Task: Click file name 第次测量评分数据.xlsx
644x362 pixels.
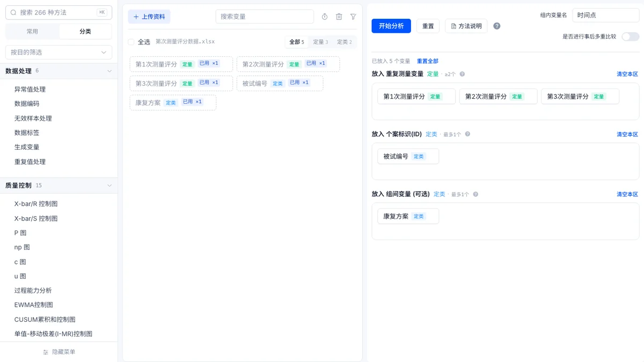Action: (x=185, y=42)
